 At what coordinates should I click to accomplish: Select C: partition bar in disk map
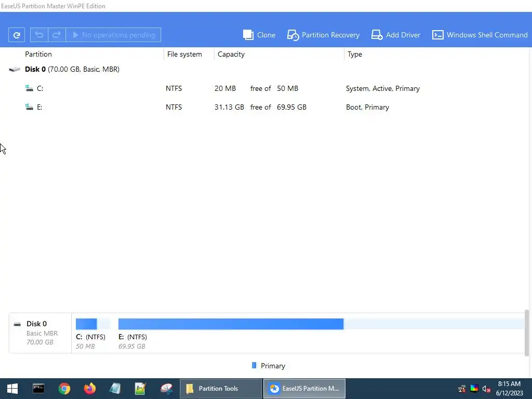point(93,324)
